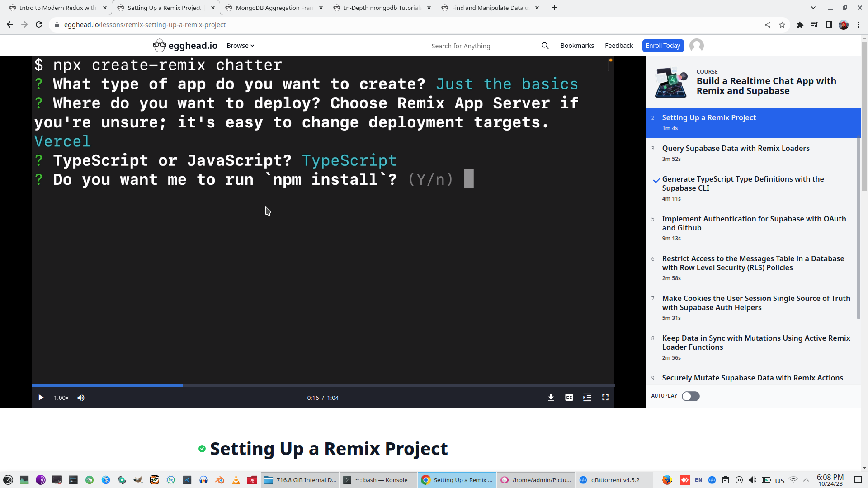Viewport: 868px width, 488px height.
Task: Open the user avatar profile menu
Action: click(696, 46)
